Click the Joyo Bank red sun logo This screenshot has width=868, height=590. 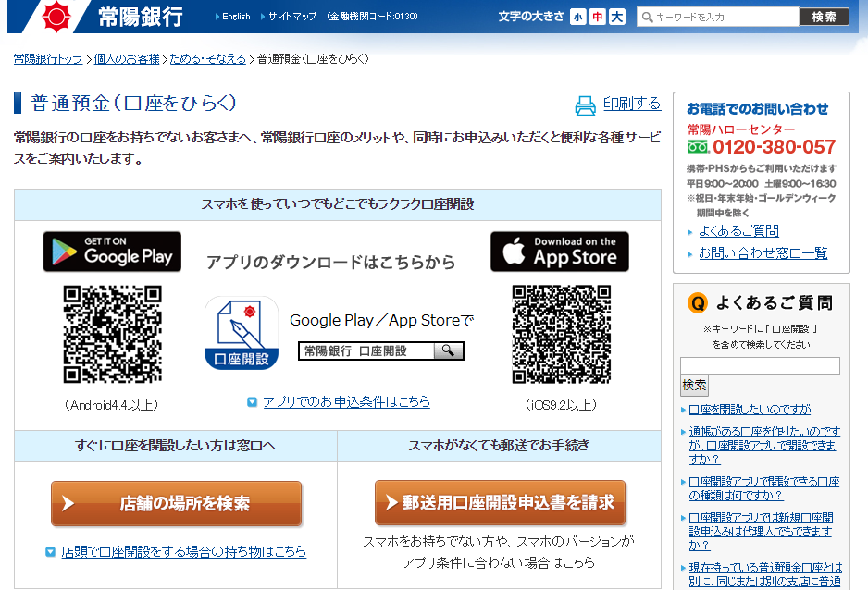pyautogui.click(x=56, y=16)
